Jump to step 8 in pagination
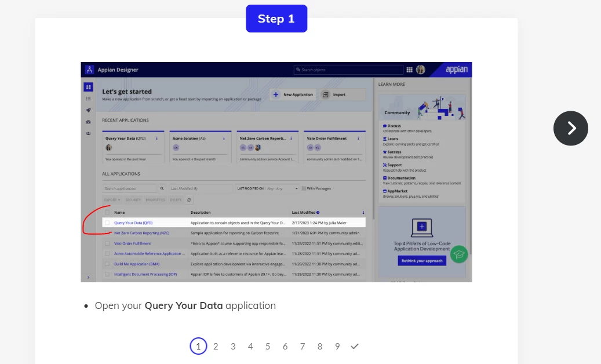Viewport: 601px width, 364px height. tap(320, 347)
